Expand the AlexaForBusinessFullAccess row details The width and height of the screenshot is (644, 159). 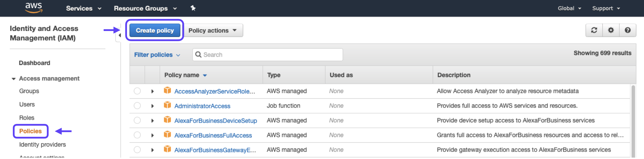tap(152, 135)
